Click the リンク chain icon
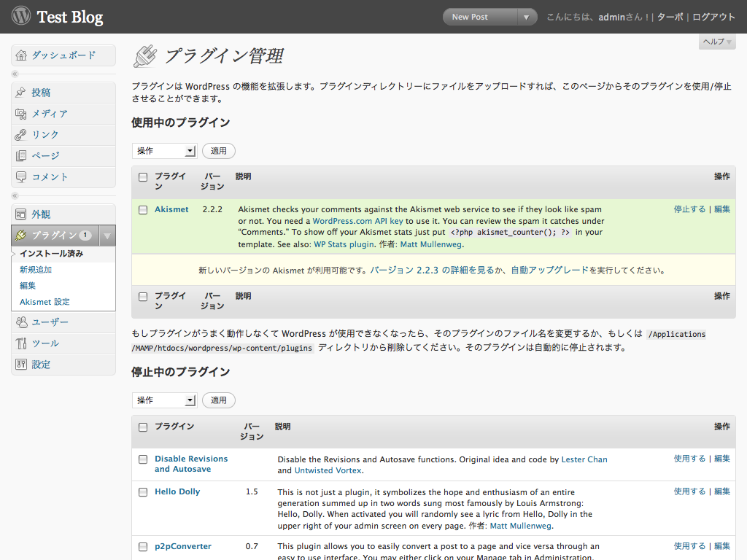Image resolution: width=747 pixels, height=560 pixels. 20,135
